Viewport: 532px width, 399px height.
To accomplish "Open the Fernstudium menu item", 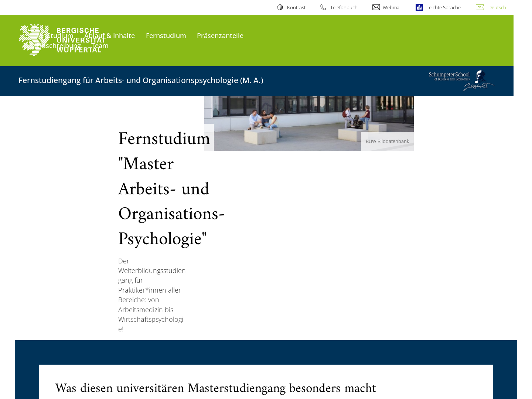I will pyautogui.click(x=166, y=36).
